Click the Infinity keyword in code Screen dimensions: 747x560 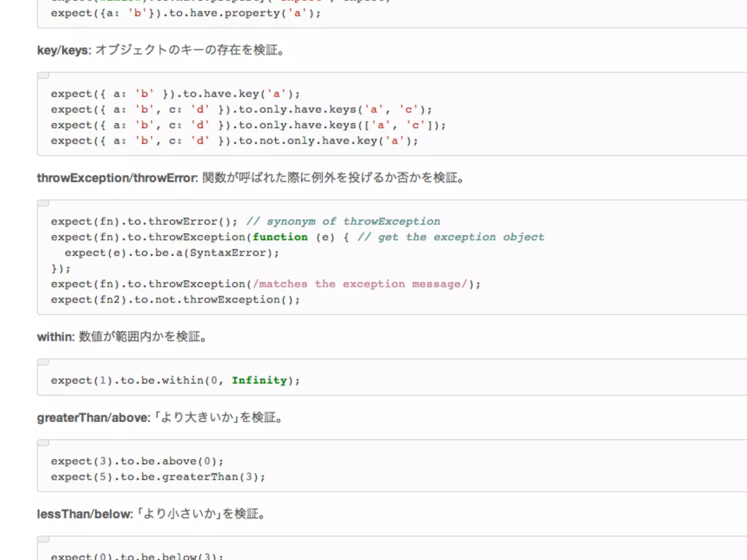(259, 381)
